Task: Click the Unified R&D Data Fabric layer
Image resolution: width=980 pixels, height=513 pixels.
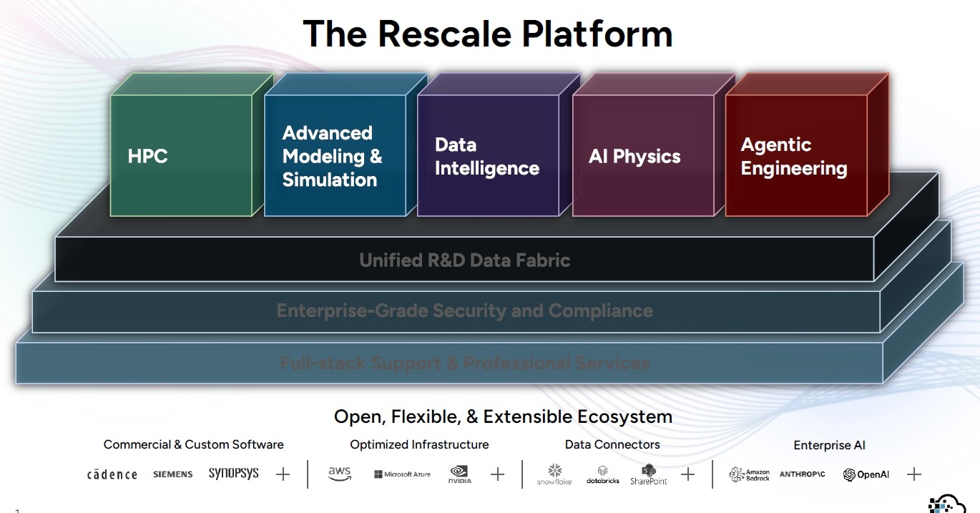Action: (464, 260)
